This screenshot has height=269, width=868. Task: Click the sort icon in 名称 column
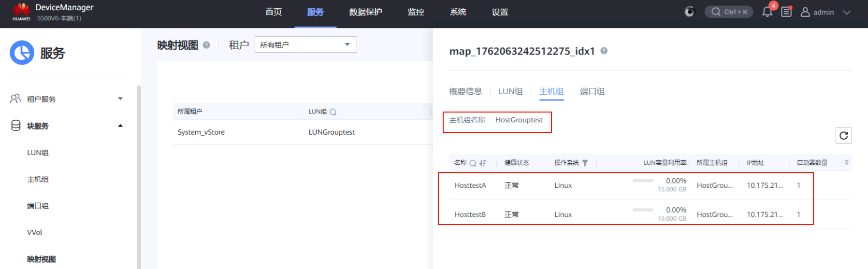point(483,163)
